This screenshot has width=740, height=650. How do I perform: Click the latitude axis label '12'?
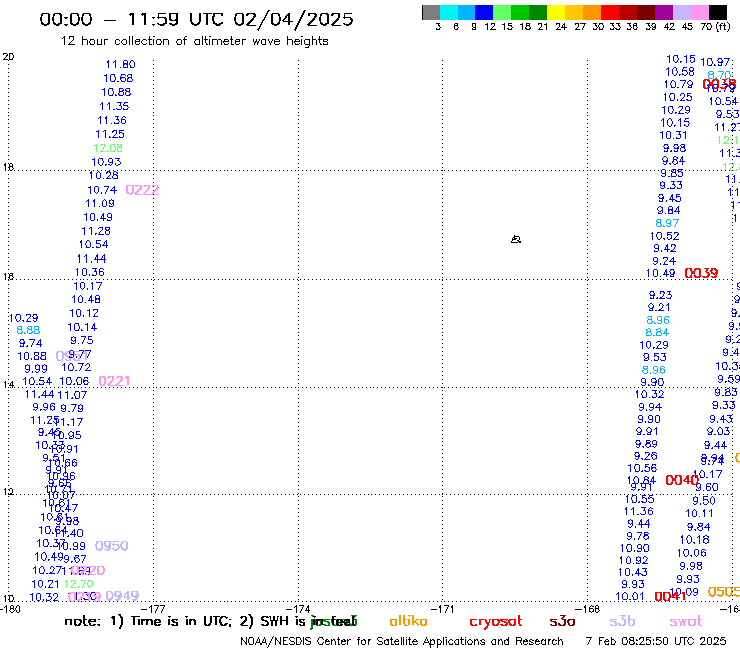click(8, 491)
